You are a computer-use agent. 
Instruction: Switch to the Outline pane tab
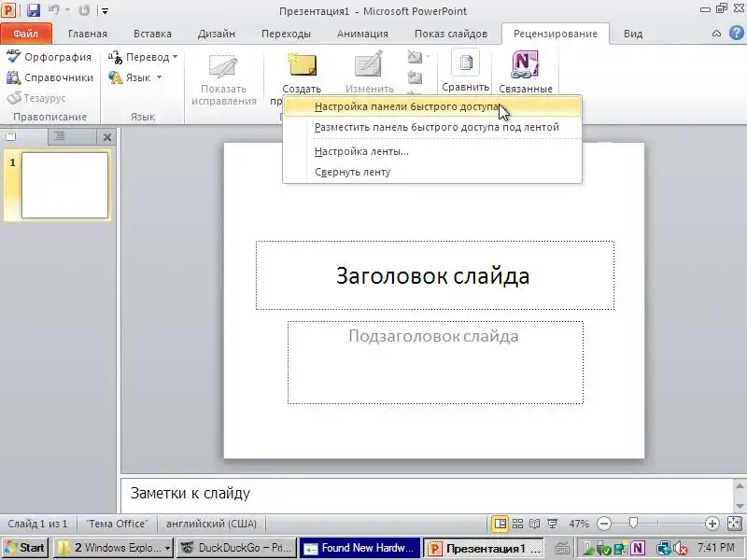tap(60, 137)
